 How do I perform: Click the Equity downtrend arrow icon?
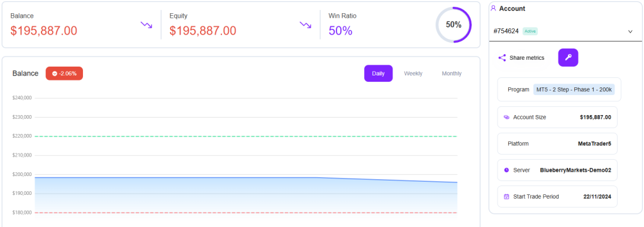[305, 25]
